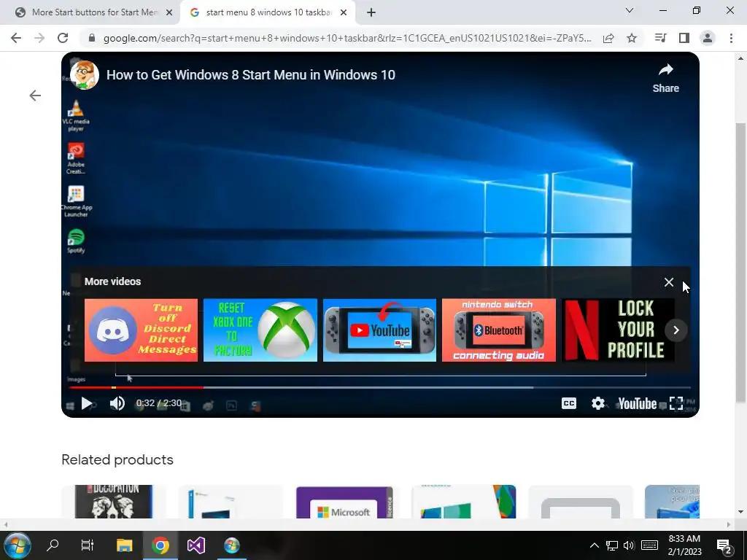Click Share arrow on the video
Screen dimensions: 747x560
click(665, 78)
